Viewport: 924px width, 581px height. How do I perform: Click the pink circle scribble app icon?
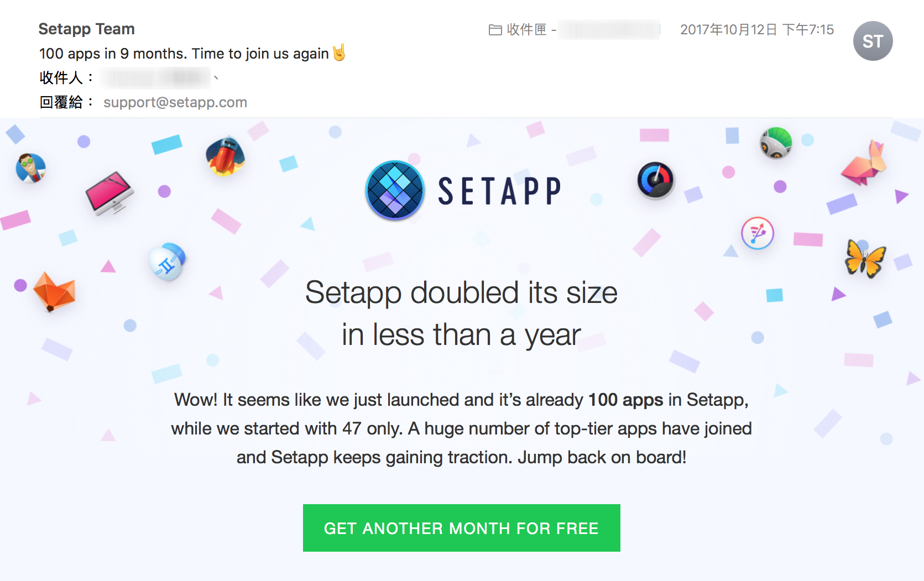(x=757, y=233)
